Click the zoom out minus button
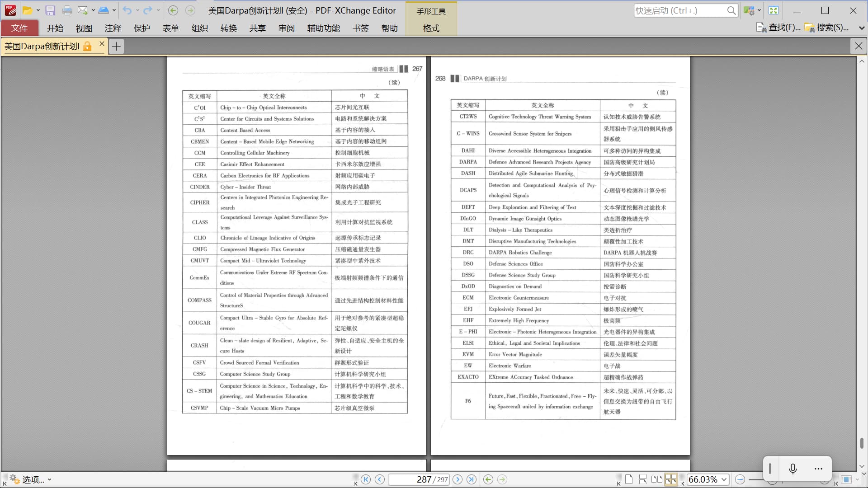Screen dimensions: 868x488 [x=740, y=479]
